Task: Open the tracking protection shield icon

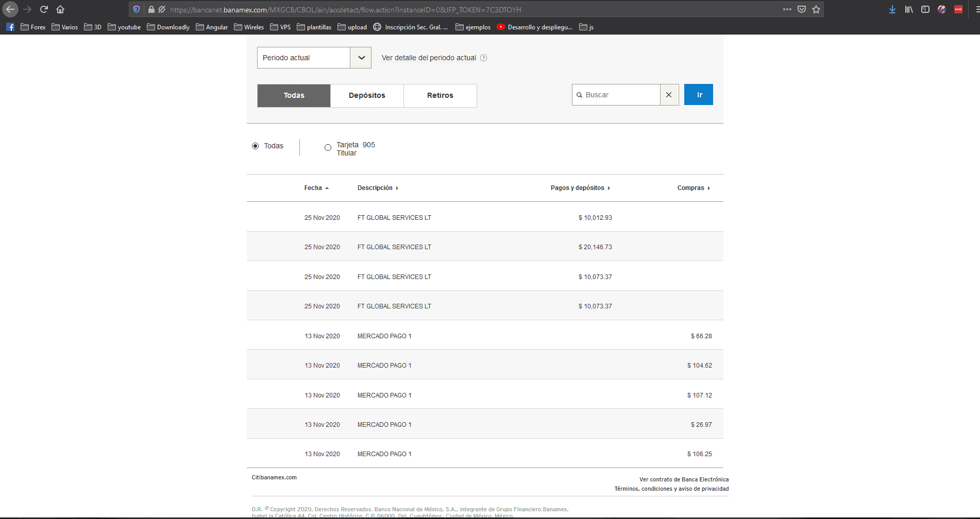Action: click(137, 9)
